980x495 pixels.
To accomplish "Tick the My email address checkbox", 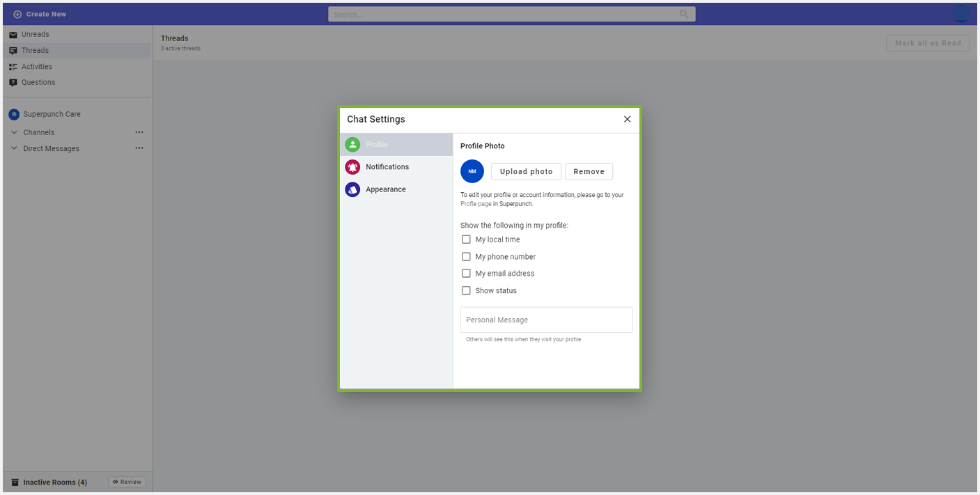I will [x=467, y=274].
